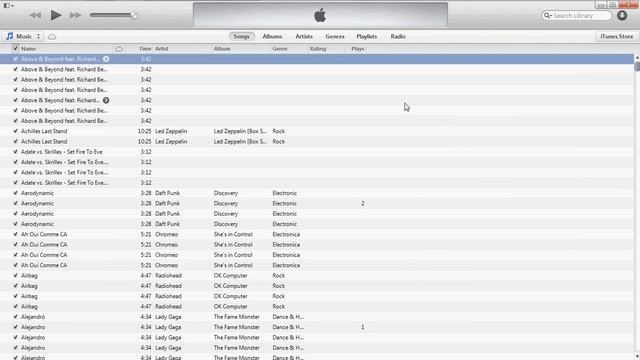Screen dimensions: 640x360
Task: Sort by the Plays column header
Action: pos(358,49)
